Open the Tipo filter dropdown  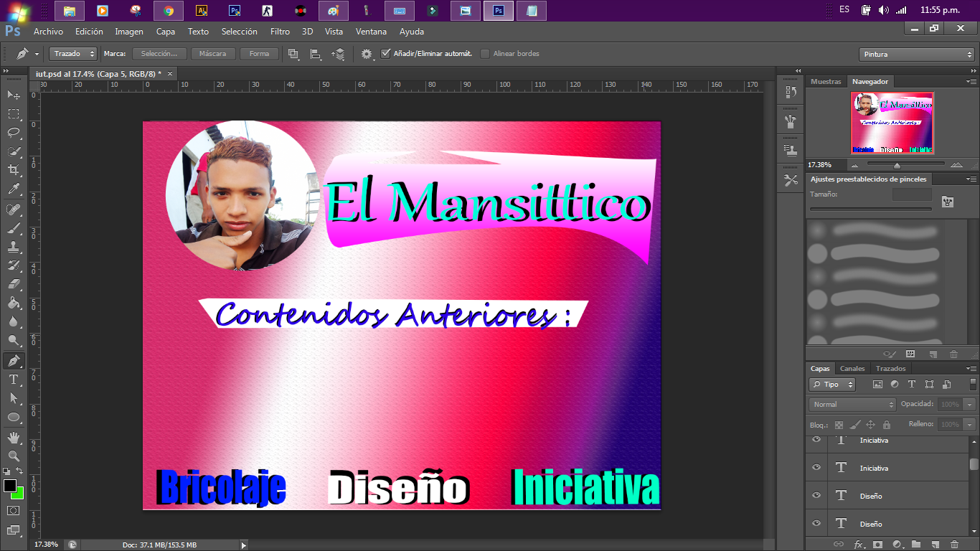[832, 385]
